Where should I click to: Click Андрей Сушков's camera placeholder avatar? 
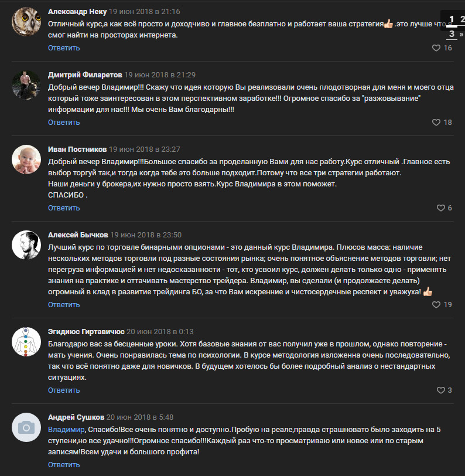tap(26, 427)
